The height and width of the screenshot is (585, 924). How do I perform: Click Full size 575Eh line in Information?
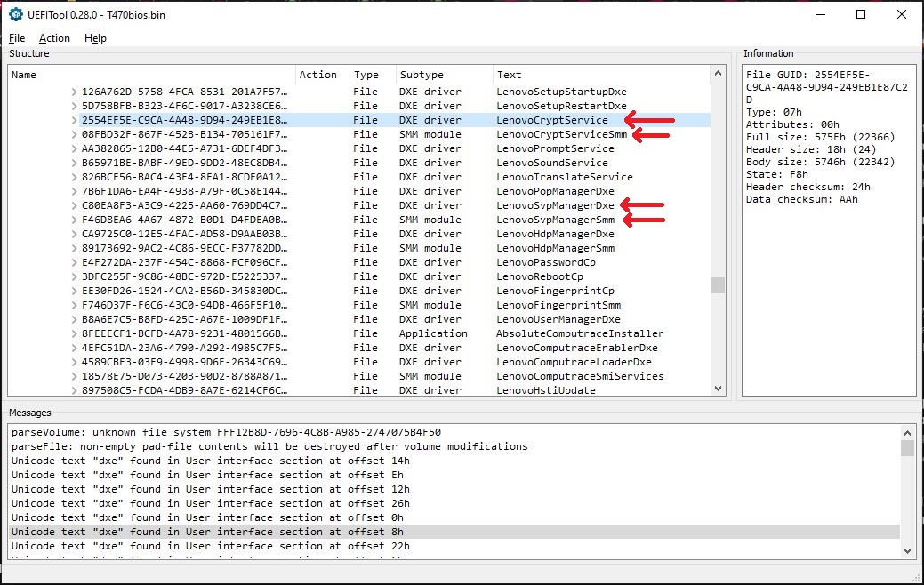pyautogui.click(x=820, y=137)
